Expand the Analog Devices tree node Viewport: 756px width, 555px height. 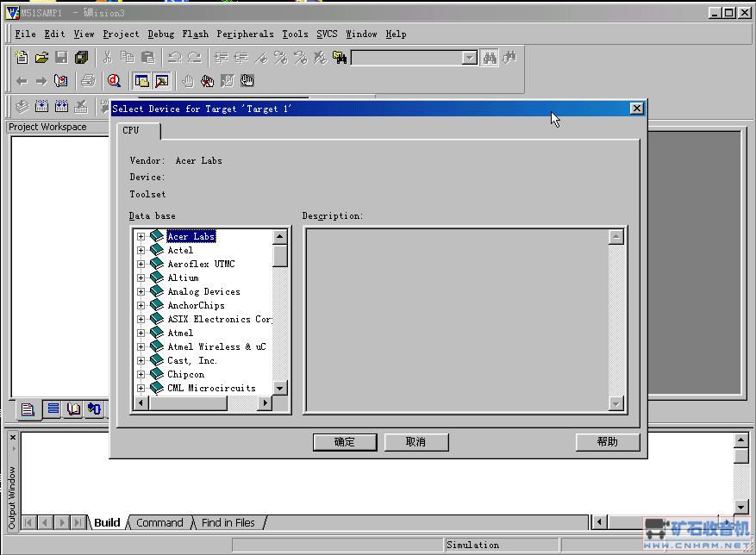[141, 292]
